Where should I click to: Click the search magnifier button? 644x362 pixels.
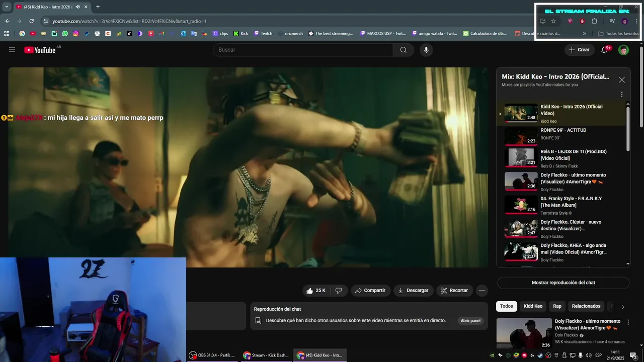pyautogui.click(x=404, y=50)
